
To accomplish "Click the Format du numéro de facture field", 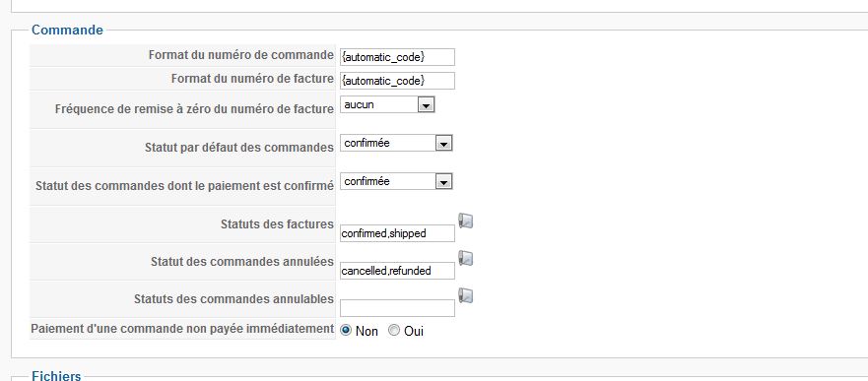I will (x=397, y=81).
